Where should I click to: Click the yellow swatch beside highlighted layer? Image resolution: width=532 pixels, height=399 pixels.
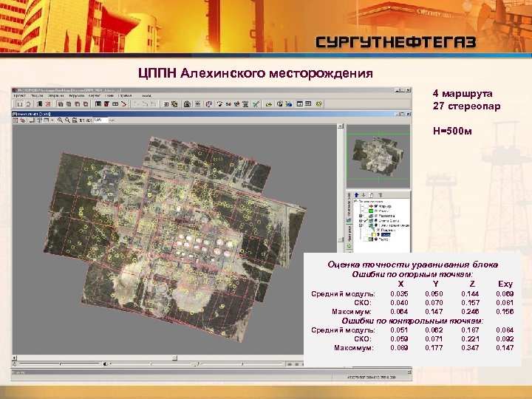coord(374,234)
